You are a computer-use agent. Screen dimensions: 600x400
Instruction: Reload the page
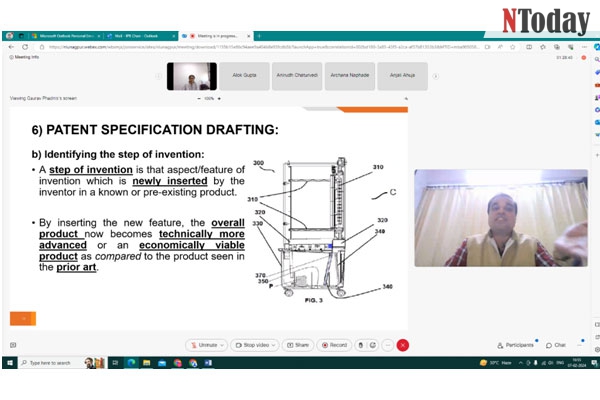(x=25, y=47)
